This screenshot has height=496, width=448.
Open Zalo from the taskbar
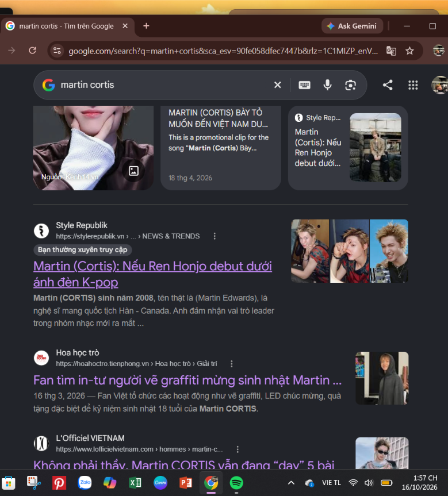[x=85, y=483]
